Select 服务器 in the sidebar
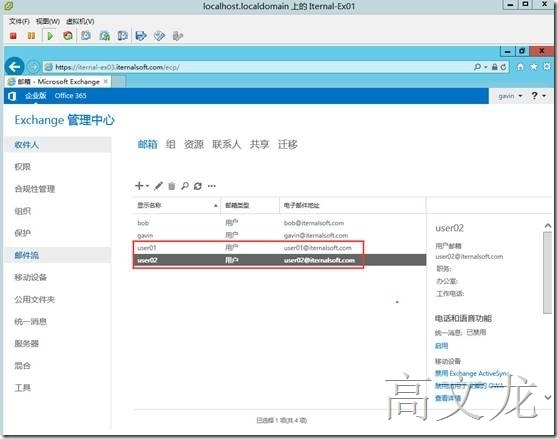Screen dimensions: 558x439 tap(27, 344)
